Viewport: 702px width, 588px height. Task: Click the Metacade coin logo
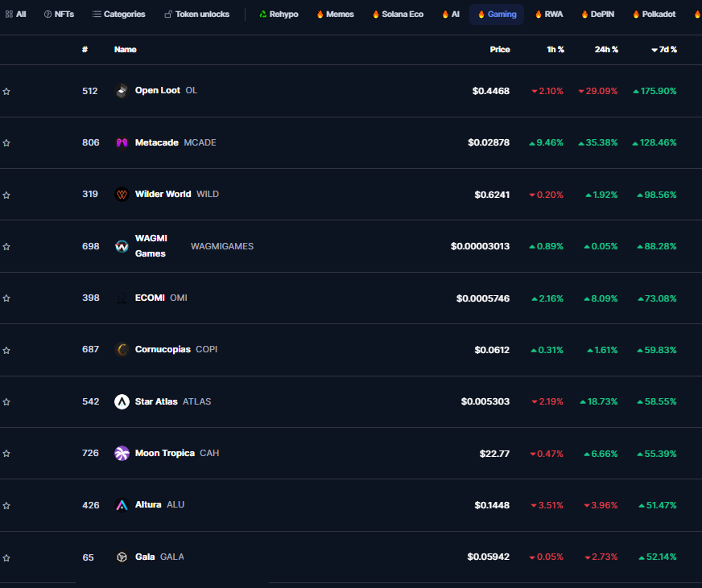pos(122,142)
